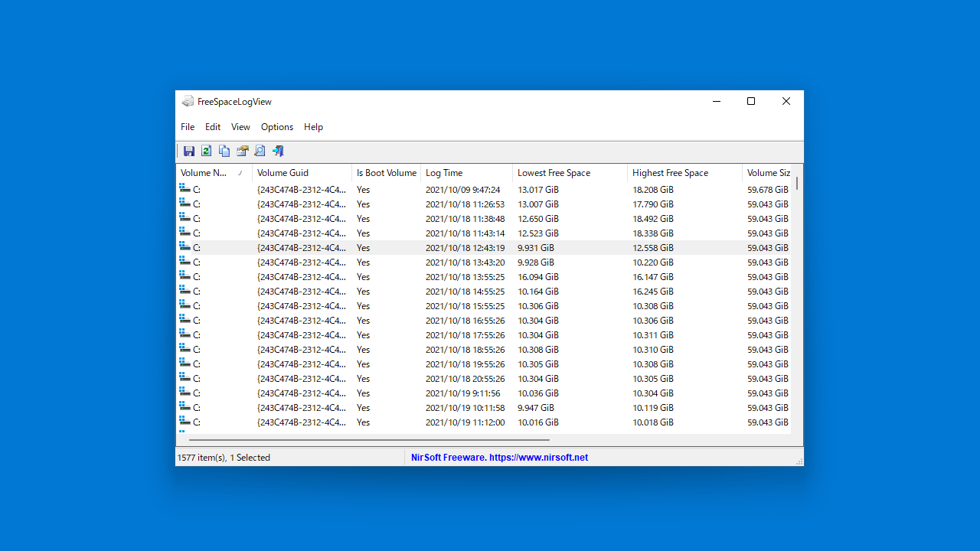The width and height of the screenshot is (980, 551).
Task: Click drive icon in the selected 12:43:19 row
Action: 185,246
